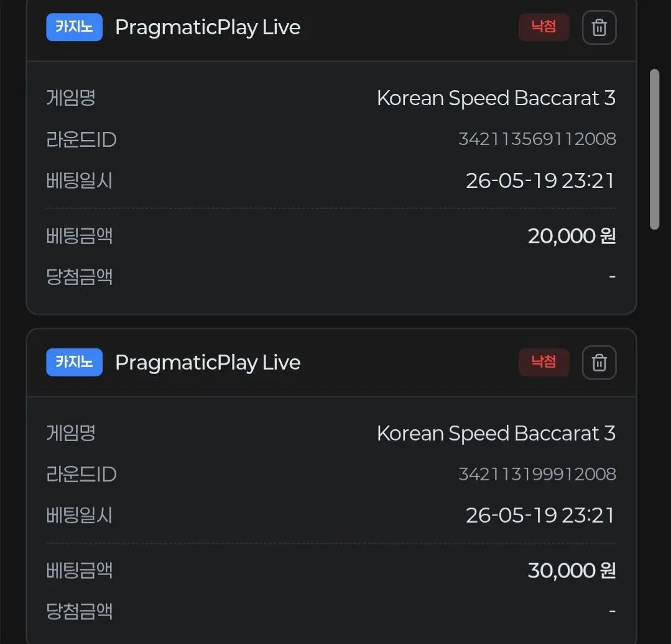Screen dimensions: 671x644
Task: Click the 카지노 badge on second card
Action: 74,362
